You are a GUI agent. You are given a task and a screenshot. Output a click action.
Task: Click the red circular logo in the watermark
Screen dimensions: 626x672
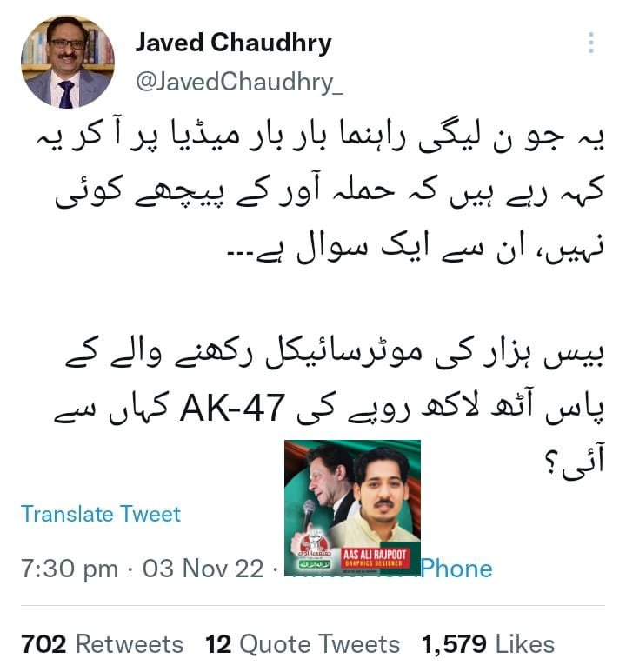point(315,542)
